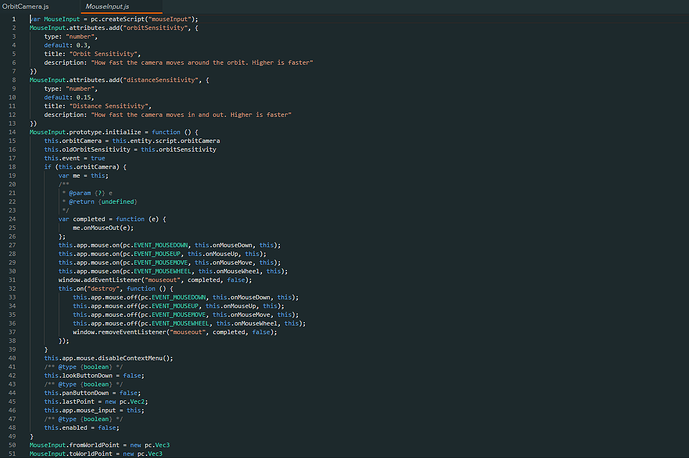Screen dimensions: 689x458
Task: Click the this.panButtonDown = false line
Action: tap(92, 393)
